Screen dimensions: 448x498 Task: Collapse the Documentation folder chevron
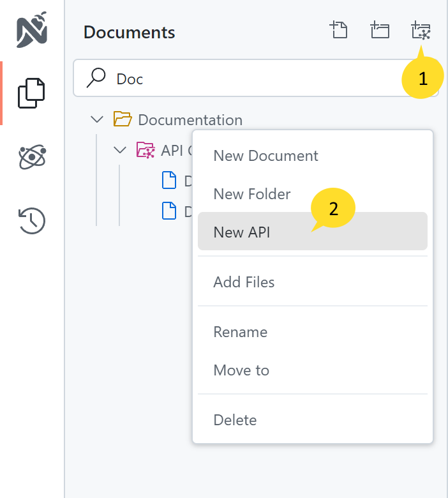click(97, 119)
